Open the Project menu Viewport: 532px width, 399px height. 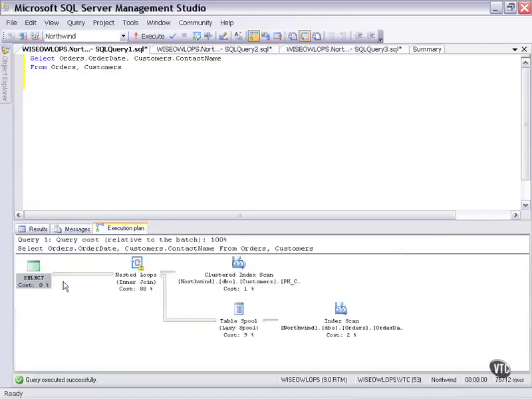[104, 23]
